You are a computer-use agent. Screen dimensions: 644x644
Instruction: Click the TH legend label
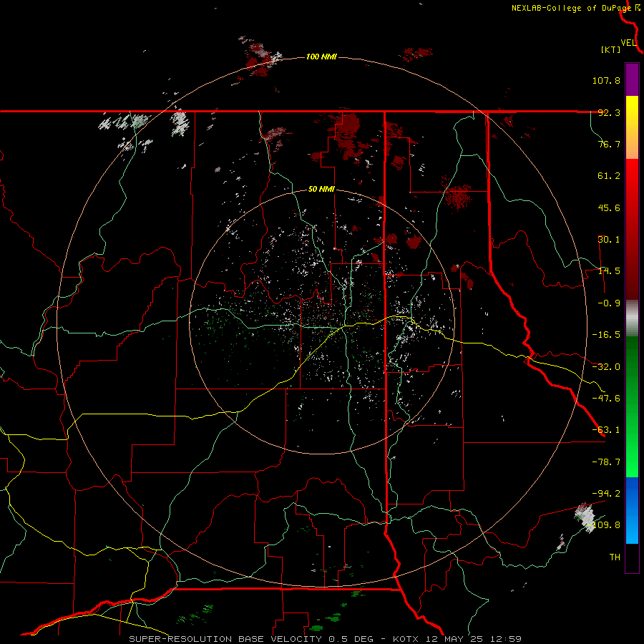615,557
